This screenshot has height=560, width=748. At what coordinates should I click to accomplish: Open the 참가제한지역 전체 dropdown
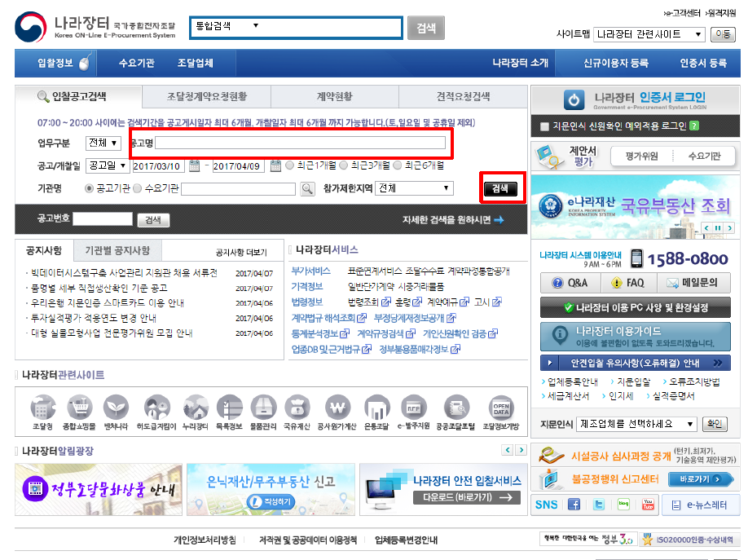point(414,188)
